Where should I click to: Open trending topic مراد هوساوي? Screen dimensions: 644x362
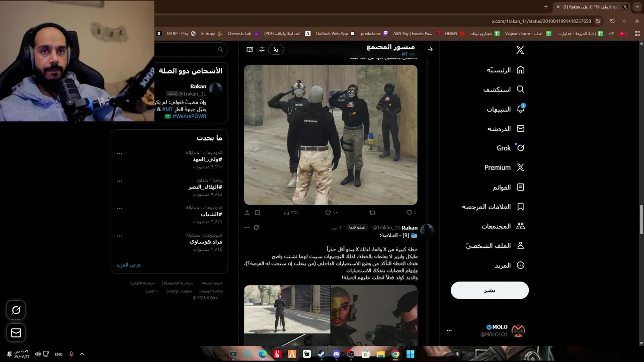[206, 242]
